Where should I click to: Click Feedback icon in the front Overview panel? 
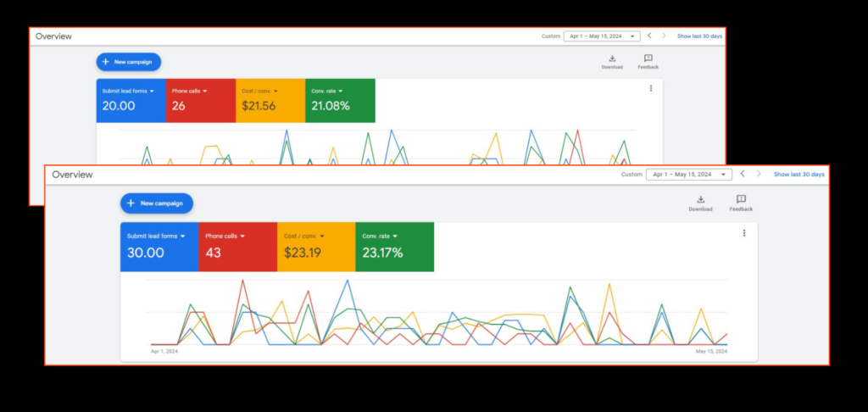[741, 200]
